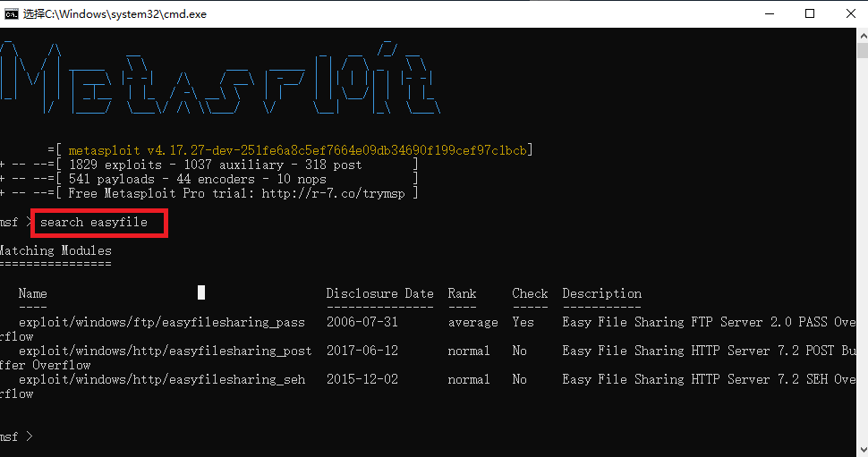Click the '10 nops' text
The width and height of the screenshot is (868, 457).
[302, 179]
